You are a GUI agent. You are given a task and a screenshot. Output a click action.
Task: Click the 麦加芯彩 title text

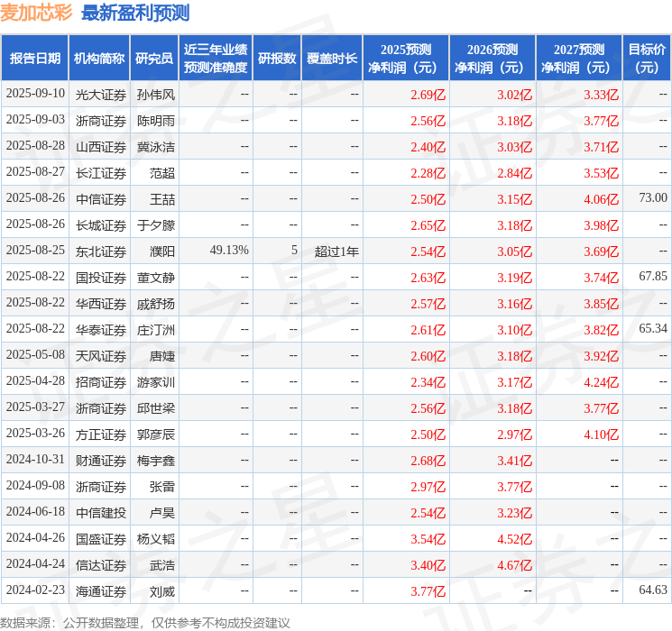click(36, 13)
